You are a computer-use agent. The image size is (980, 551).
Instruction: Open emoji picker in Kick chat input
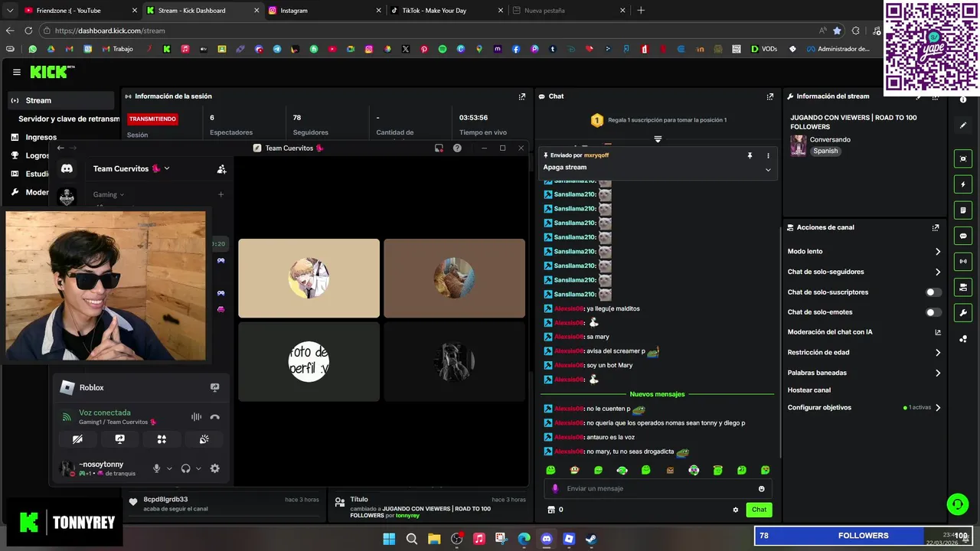pyautogui.click(x=761, y=488)
